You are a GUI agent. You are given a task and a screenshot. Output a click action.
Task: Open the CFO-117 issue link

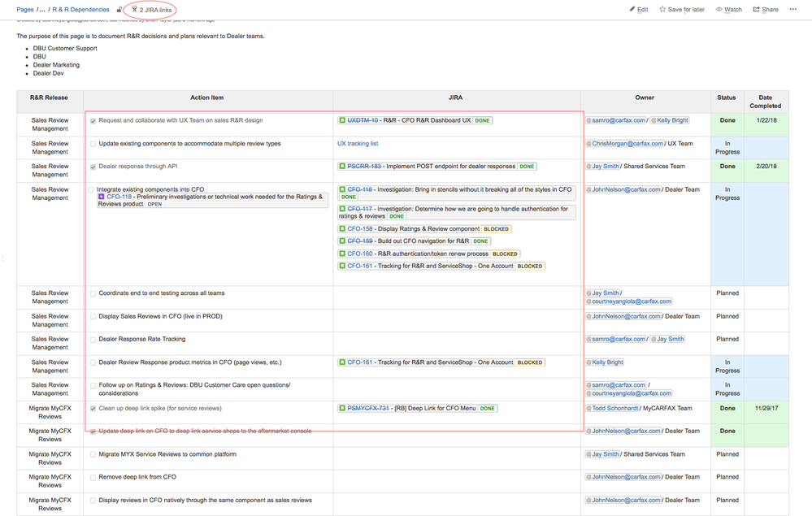coord(360,209)
